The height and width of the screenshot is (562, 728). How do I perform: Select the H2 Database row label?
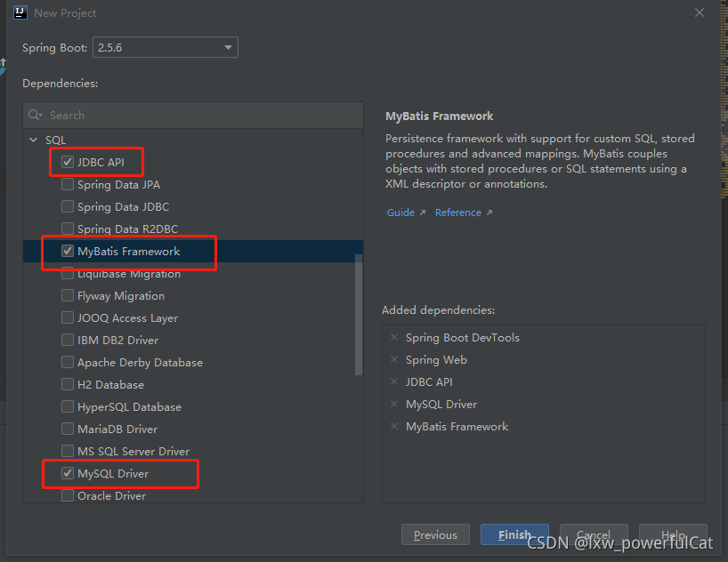(x=110, y=385)
